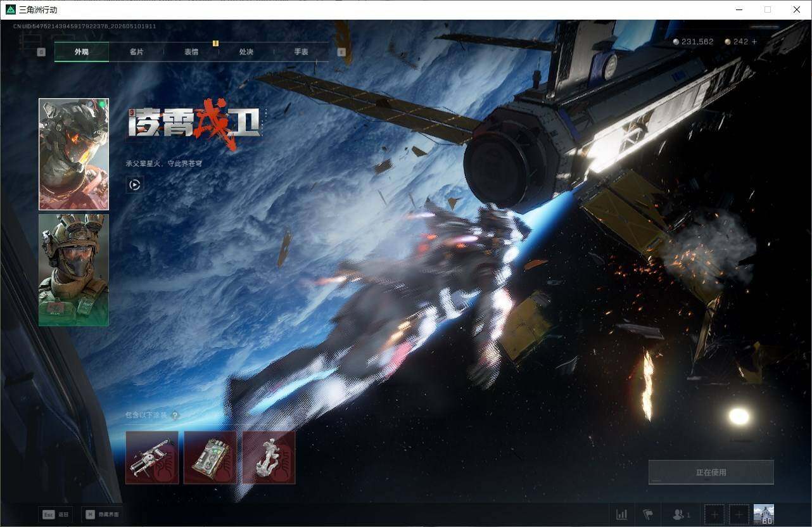Image resolution: width=812 pixels, height=527 pixels.
Task: Click the E key next tab icon
Action: click(341, 52)
